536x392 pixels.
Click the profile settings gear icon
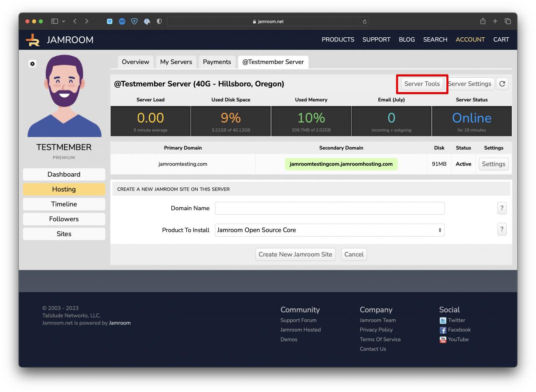33,64
